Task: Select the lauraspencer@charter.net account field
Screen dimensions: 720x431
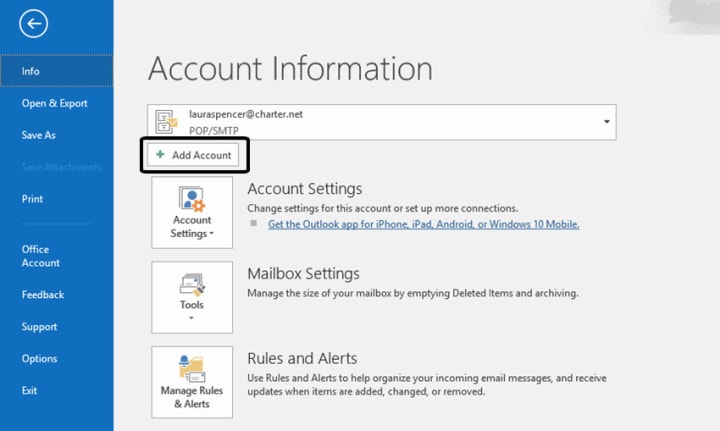Action: (x=382, y=122)
